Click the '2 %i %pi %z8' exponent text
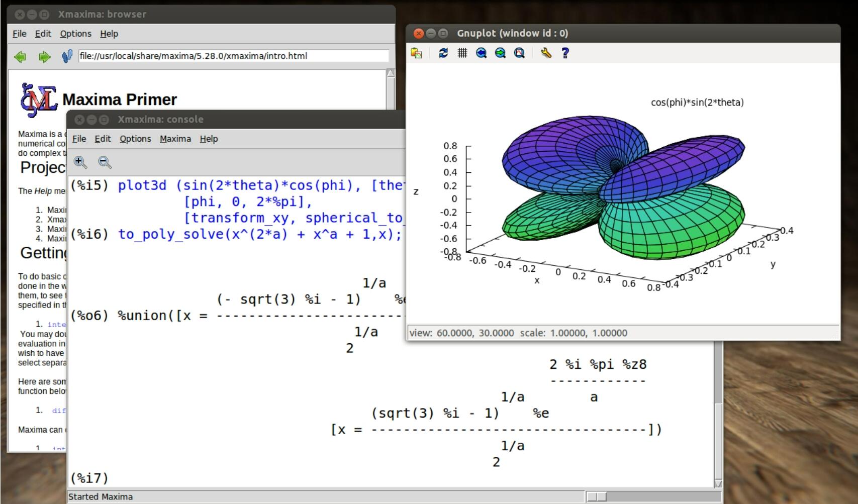 tap(598, 364)
